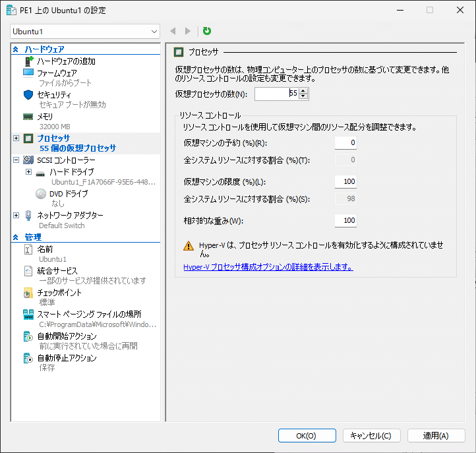Click the settings window title icon
This screenshot has width=476, height=453.
[x=11, y=10]
